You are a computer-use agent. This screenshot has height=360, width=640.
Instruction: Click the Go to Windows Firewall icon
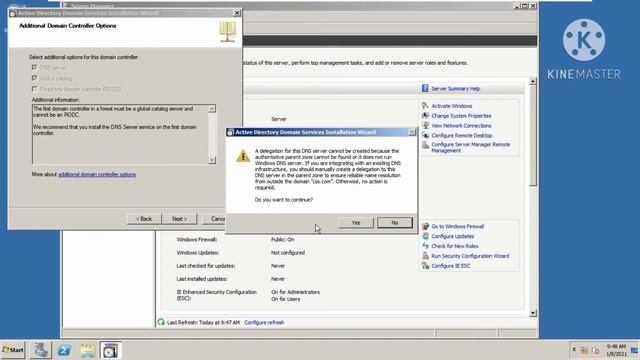pyautogui.click(x=425, y=226)
